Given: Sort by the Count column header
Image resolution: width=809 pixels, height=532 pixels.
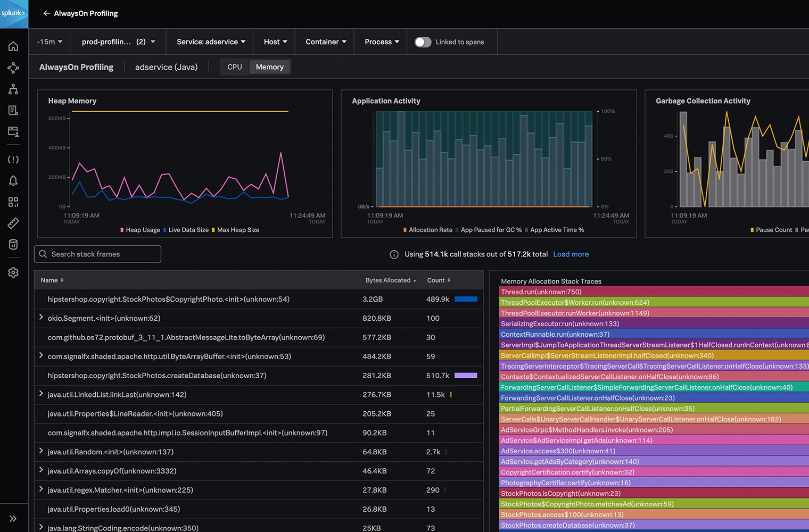Looking at the screenshot, I should [x=439, y=280].
